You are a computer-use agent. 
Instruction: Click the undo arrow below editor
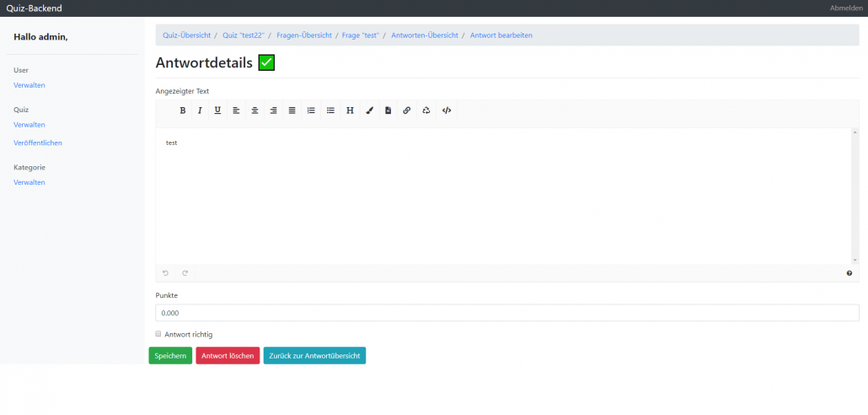[166, 273]
